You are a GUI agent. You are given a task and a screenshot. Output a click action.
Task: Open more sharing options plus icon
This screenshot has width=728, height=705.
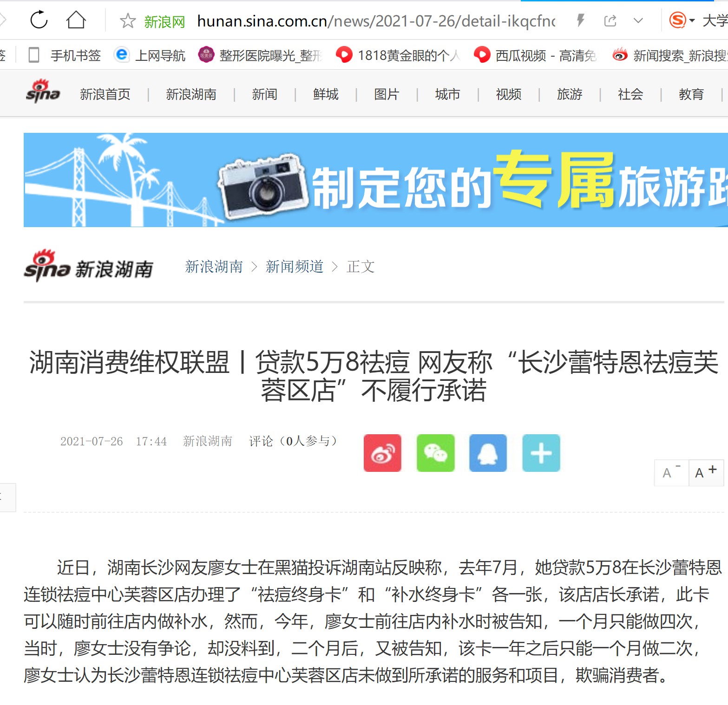541,453
